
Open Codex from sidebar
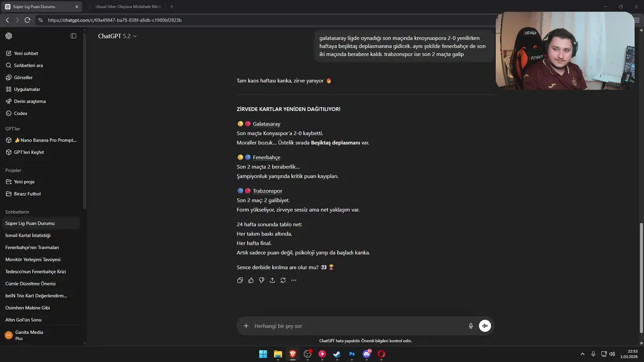click(40, 113)
